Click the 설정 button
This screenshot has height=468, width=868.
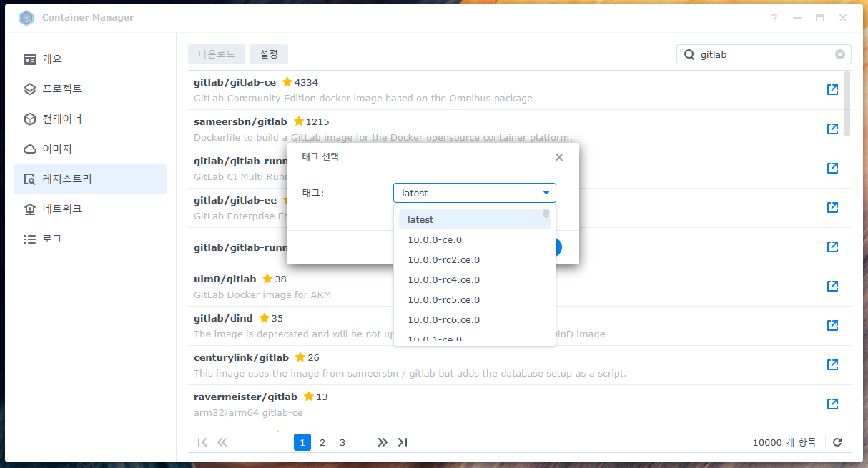coord(269,54)
